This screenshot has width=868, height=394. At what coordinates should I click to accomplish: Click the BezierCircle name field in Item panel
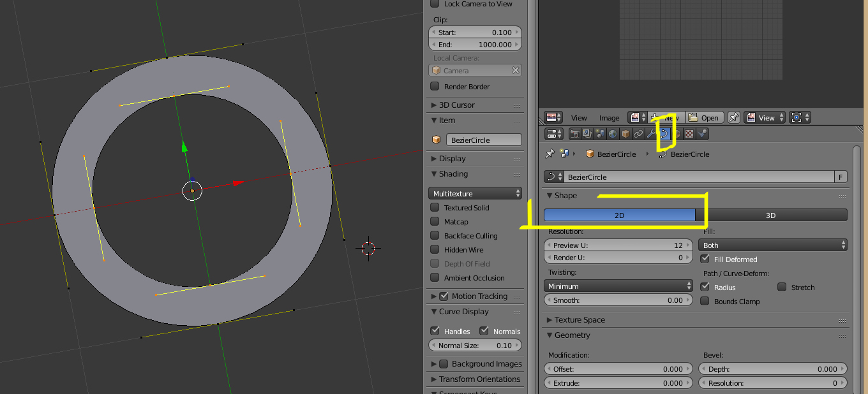pyautogui.click(x=483, y=140)
